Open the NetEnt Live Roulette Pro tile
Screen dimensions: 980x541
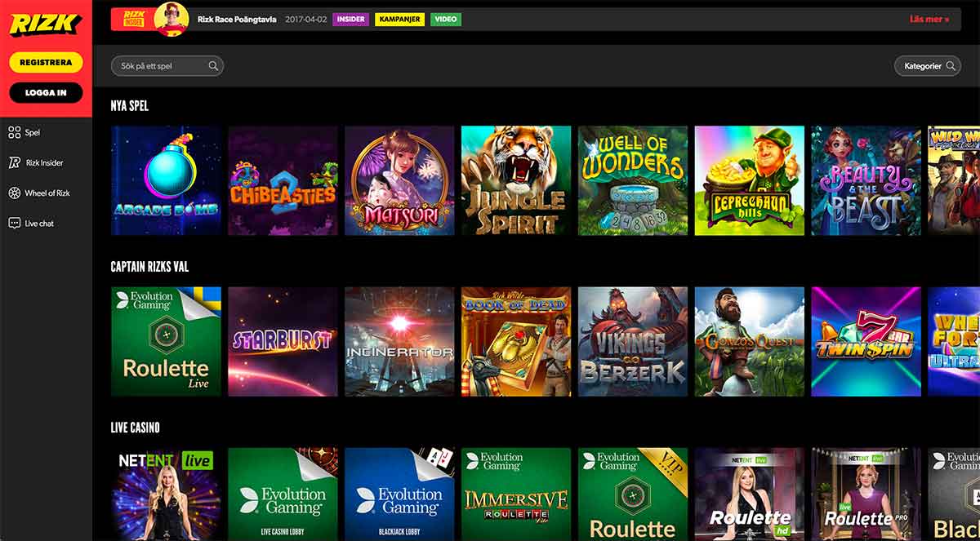[x=866, y=494]
